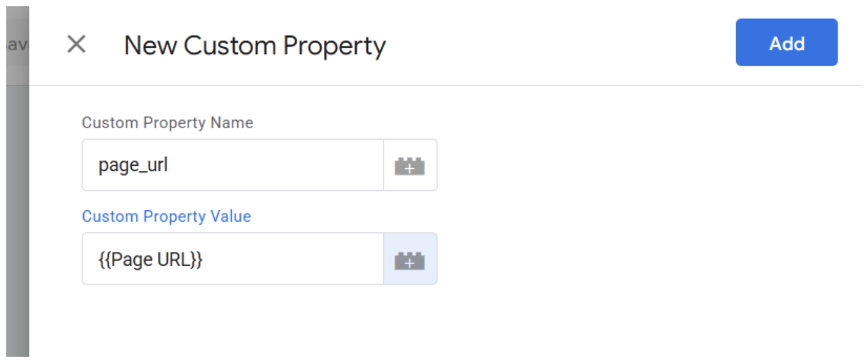This screenshot has height=363, width=868.
Task: Click the partially visible panel behind the dialog
Action: pos(16,44)
